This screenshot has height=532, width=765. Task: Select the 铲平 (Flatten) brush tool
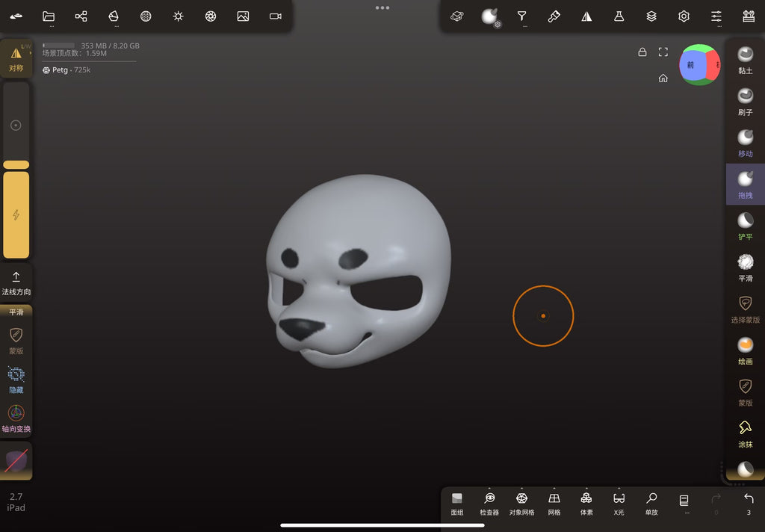(745, 226)
